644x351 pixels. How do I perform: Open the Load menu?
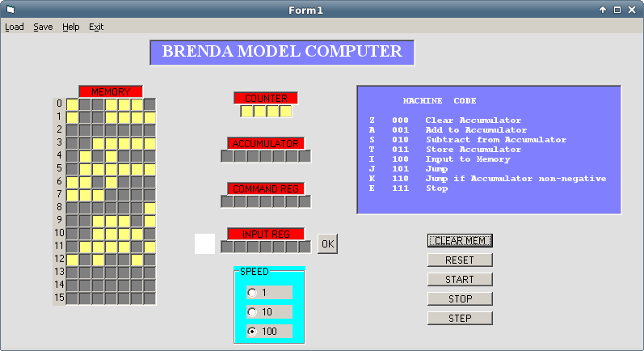click(15, 27)
